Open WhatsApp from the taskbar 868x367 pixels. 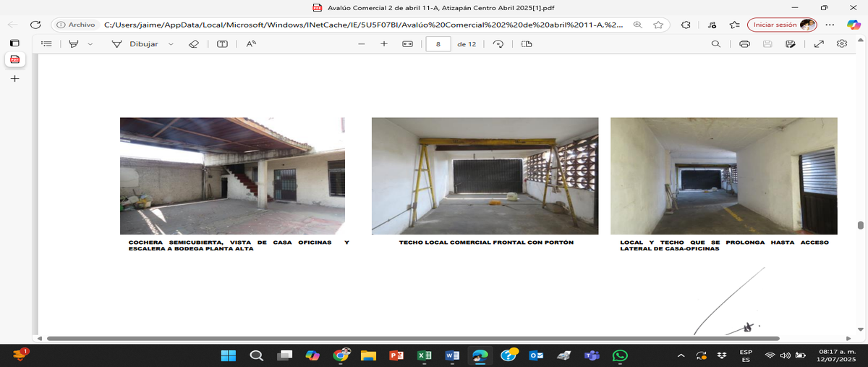620,355
